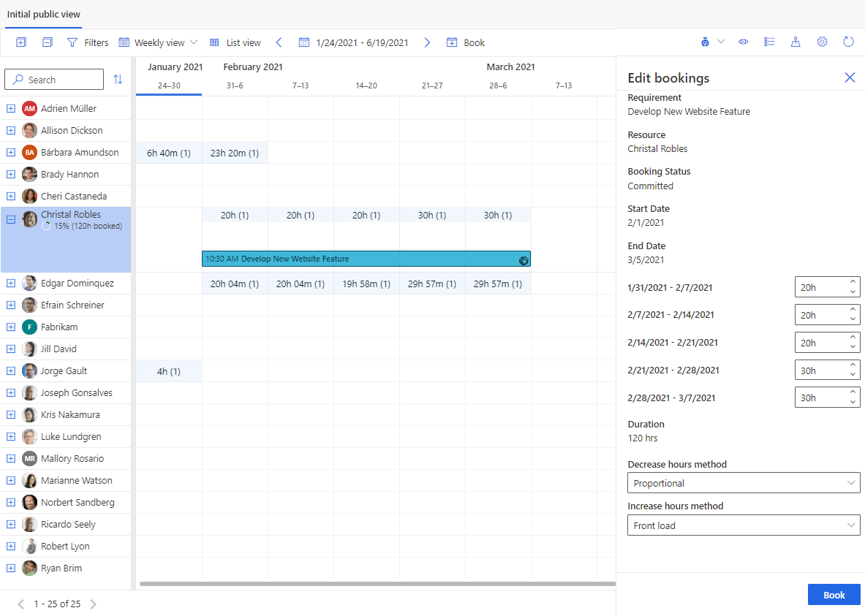Select the Initial public view tab
865x616 pixels.
(x=44, y=15)
